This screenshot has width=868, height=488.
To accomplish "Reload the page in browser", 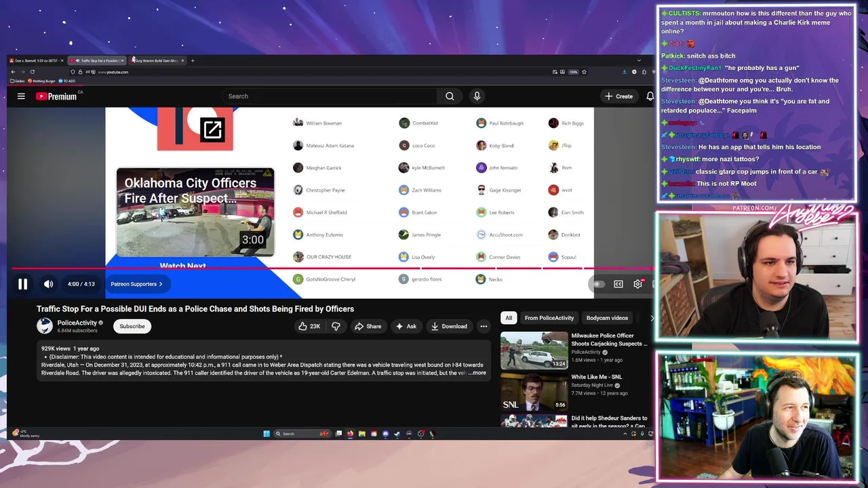I will coord(32,72).
